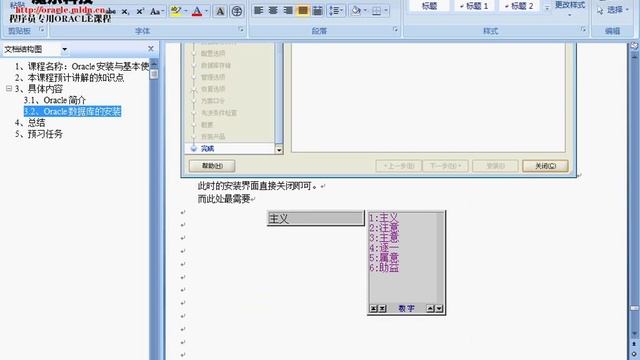Click 数字 label in IME candidate window

click(x=406, y=309)
